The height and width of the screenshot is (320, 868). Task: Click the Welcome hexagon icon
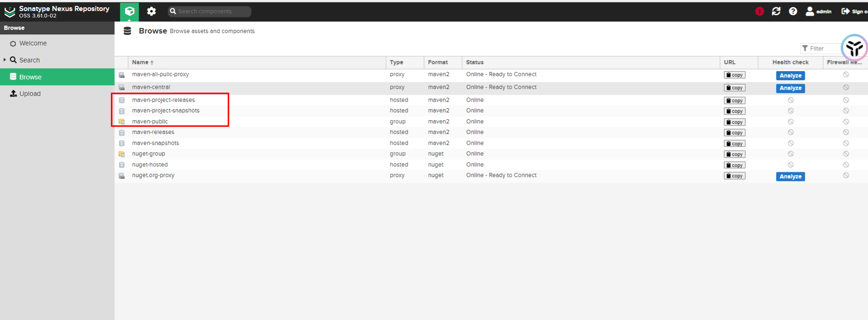point(13,44)
